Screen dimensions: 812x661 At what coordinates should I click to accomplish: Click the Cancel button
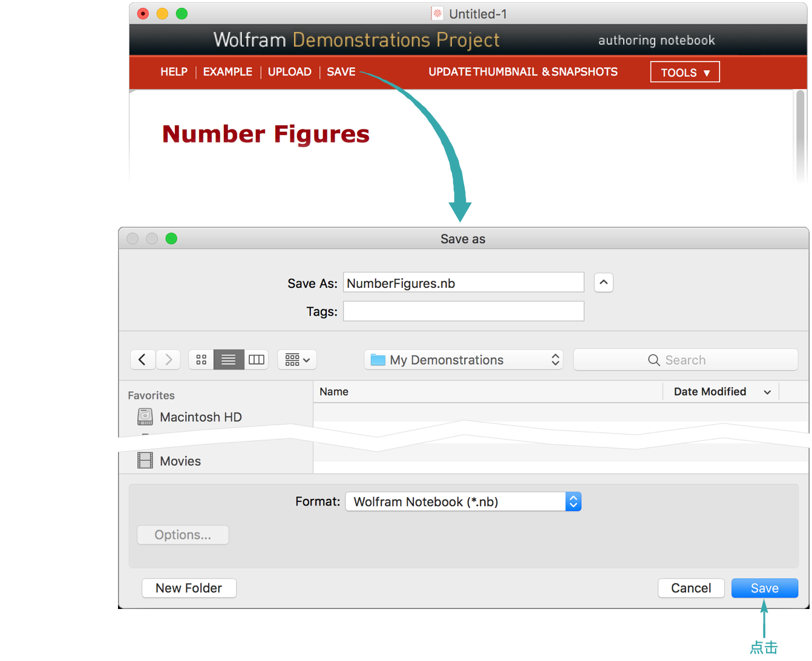click(690, 588)
